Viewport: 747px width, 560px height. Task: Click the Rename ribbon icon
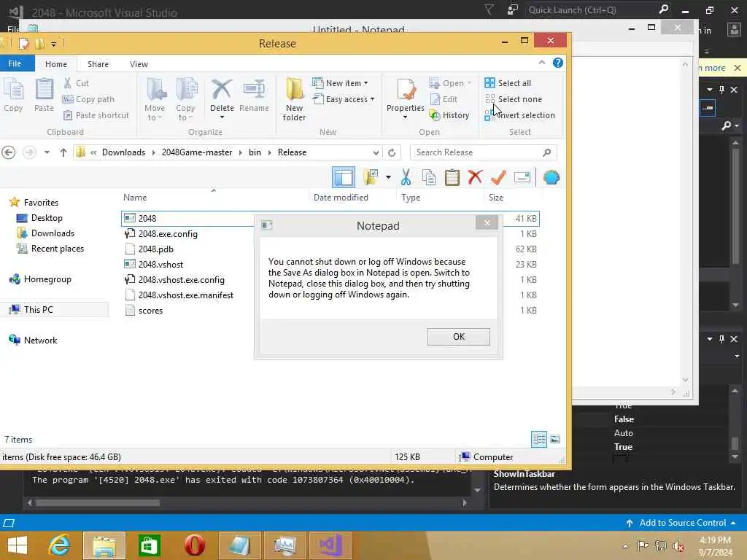[254, 95]
